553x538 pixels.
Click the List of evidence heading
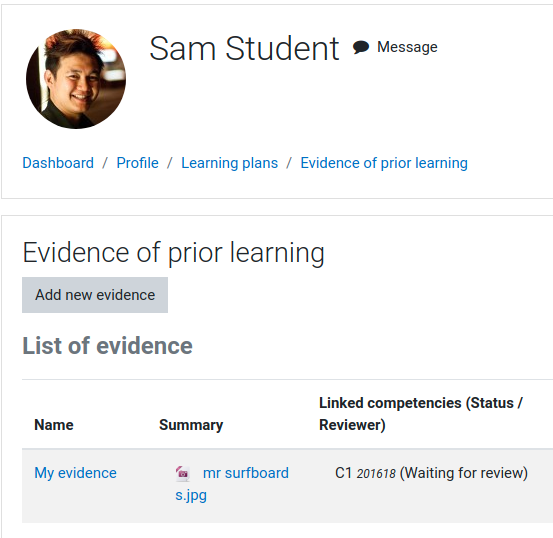pos(108,345)
